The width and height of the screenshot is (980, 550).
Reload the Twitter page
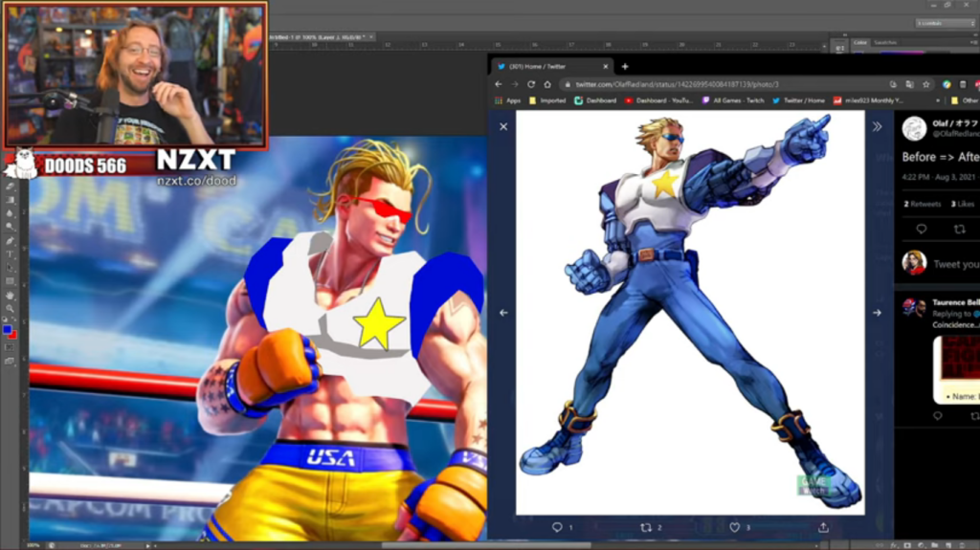531,84
